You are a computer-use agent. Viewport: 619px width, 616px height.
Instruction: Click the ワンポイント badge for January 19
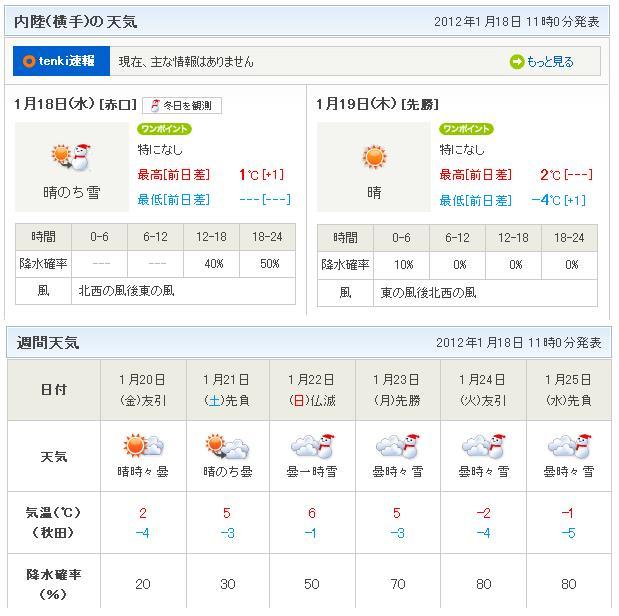(466, 129)
